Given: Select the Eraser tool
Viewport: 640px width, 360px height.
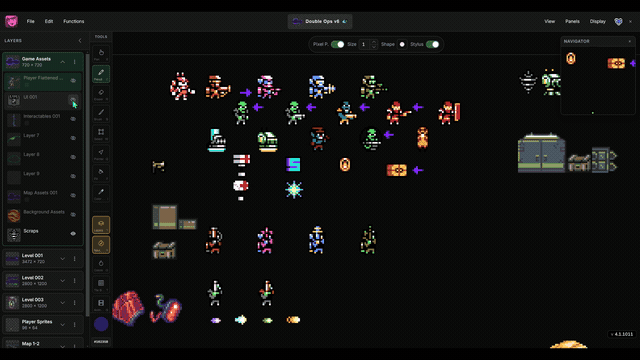Looking at the screenshot, I should coord(101,94).
